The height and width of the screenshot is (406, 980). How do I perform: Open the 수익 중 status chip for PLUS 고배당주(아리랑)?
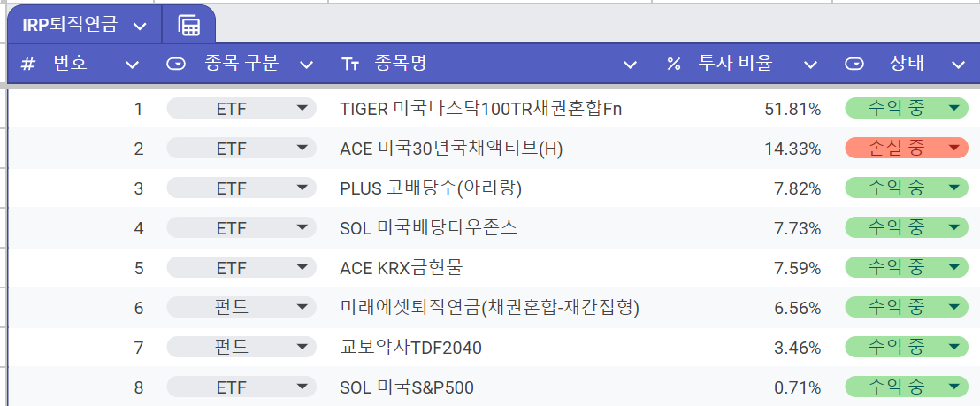907,188
